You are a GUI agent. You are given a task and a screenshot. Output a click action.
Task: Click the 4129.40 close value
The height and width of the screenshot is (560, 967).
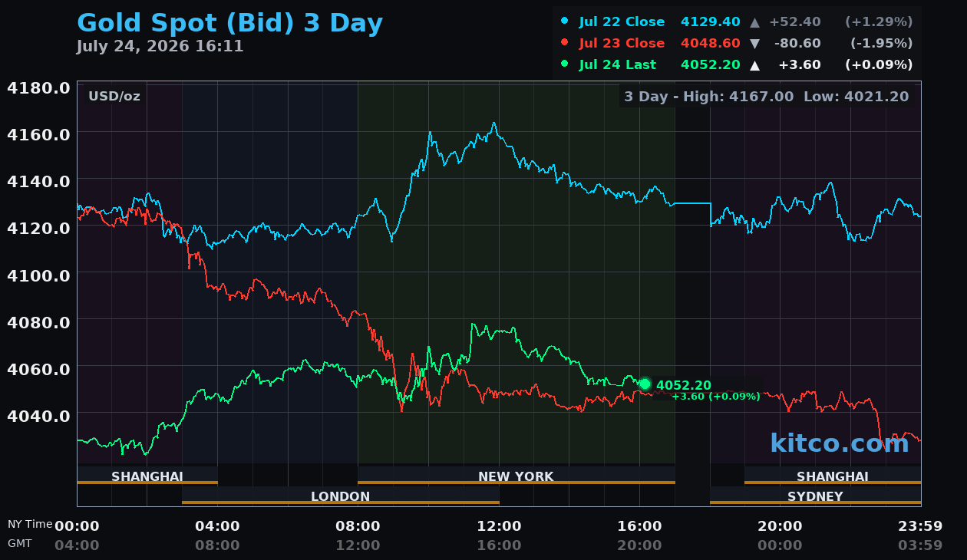point(711,21)
